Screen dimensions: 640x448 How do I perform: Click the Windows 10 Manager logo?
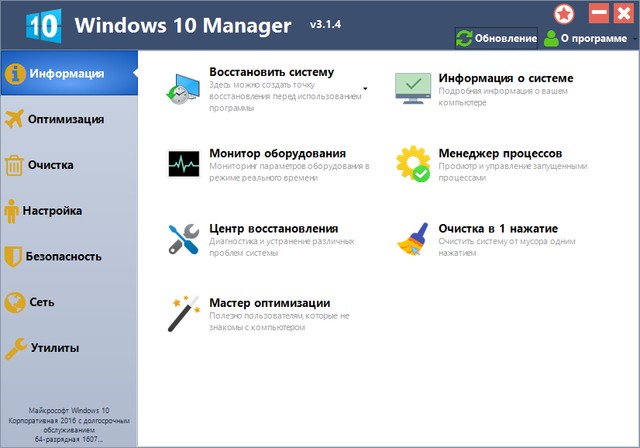tap(31, 22)
